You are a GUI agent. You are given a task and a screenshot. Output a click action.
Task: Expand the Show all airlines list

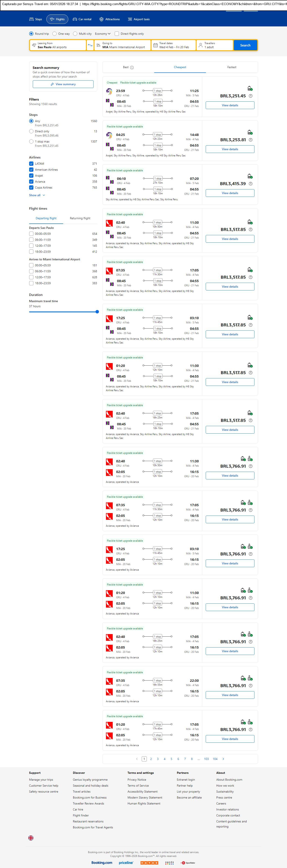pos(37,195)
